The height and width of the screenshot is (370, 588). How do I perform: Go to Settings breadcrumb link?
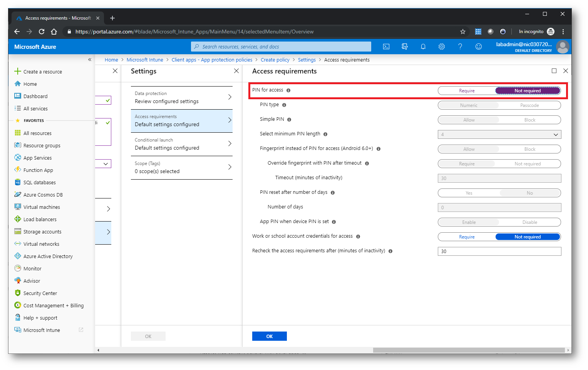click(307, 60)
